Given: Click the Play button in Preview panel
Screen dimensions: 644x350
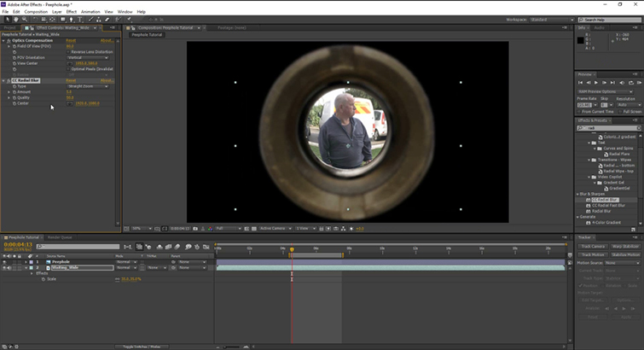Looking at the screenshot, I should tap(596, 83).
